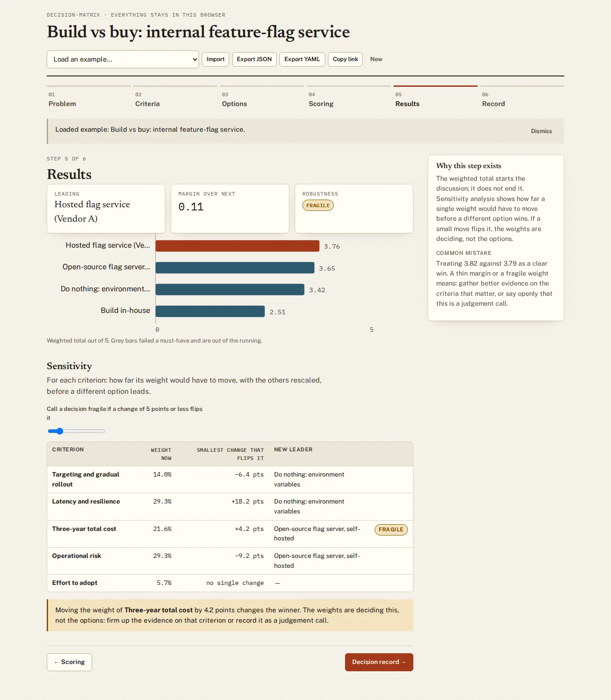Go back to Scoring with the bottom button
Screen dimensions: 611x700
click(69, 662)
